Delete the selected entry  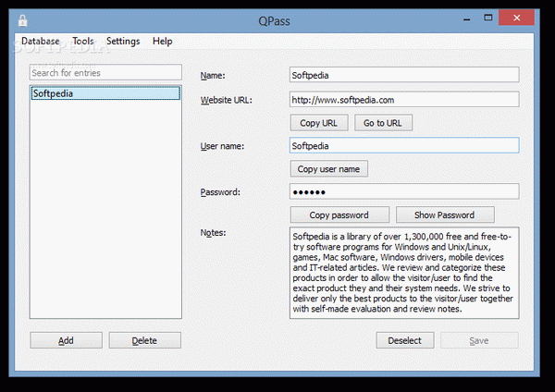click(145, 340)
